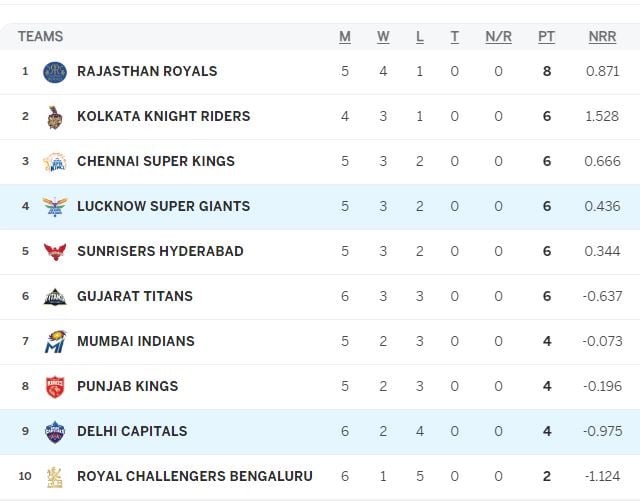Click the Royal Challengers Bengaluru logo
Image resolution: width=640 pixels, height=501 pixels.
click(55, 477)
